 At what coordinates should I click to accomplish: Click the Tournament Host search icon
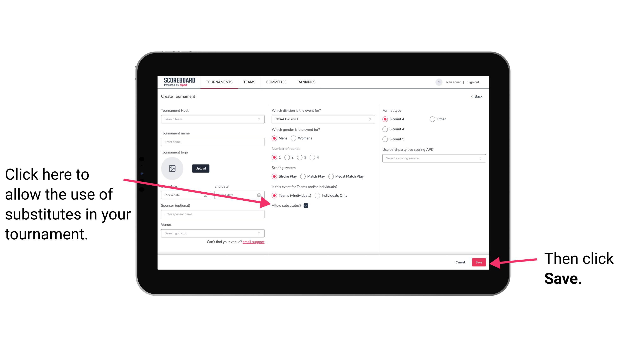point(261,119)
